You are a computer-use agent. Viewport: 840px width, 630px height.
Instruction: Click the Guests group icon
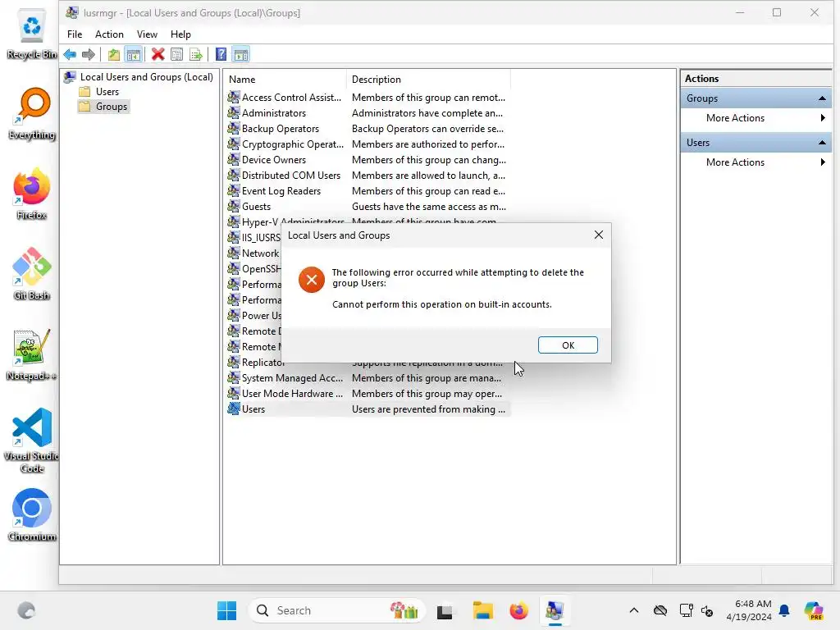coord(233,206)
